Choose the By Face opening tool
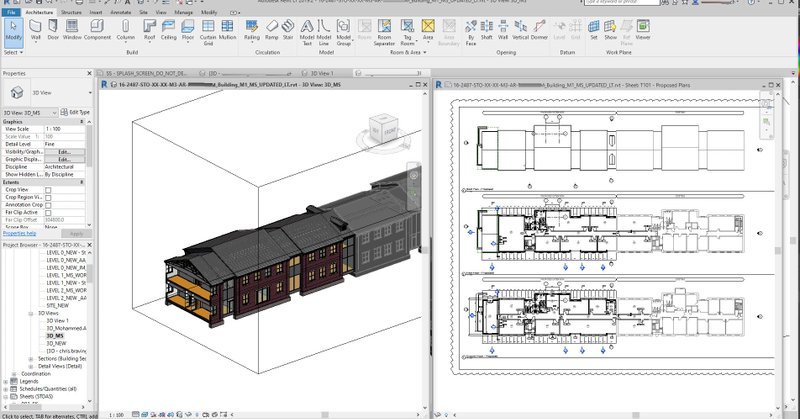Screen dimensions: 800x419 pyautogui.click(x=471, y=32)
